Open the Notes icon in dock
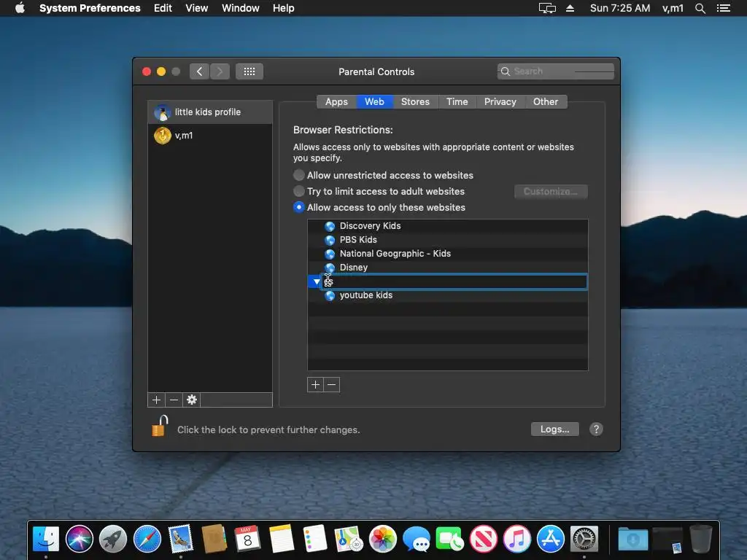 click(x=282, y=539)
